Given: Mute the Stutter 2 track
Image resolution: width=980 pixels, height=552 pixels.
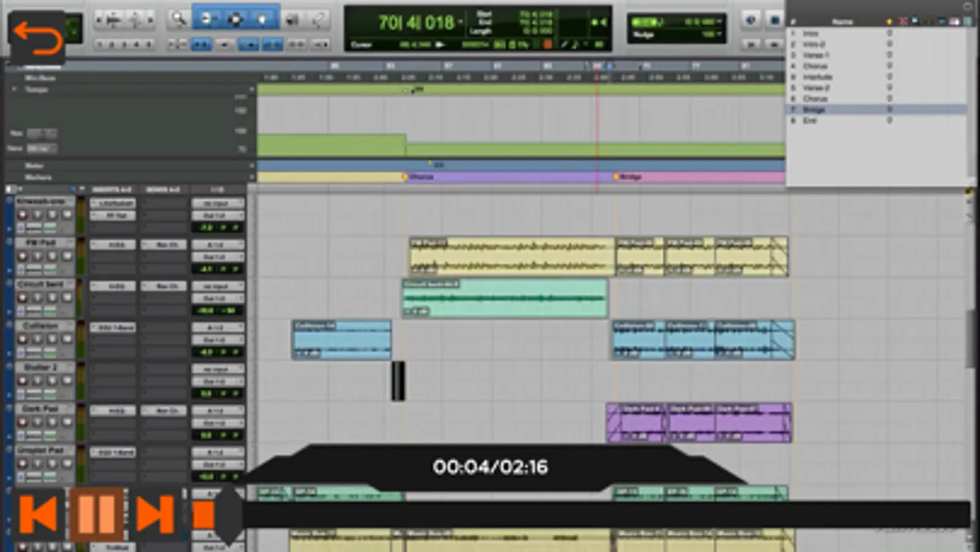Looking at the screenshot, I should click(67, 380).
